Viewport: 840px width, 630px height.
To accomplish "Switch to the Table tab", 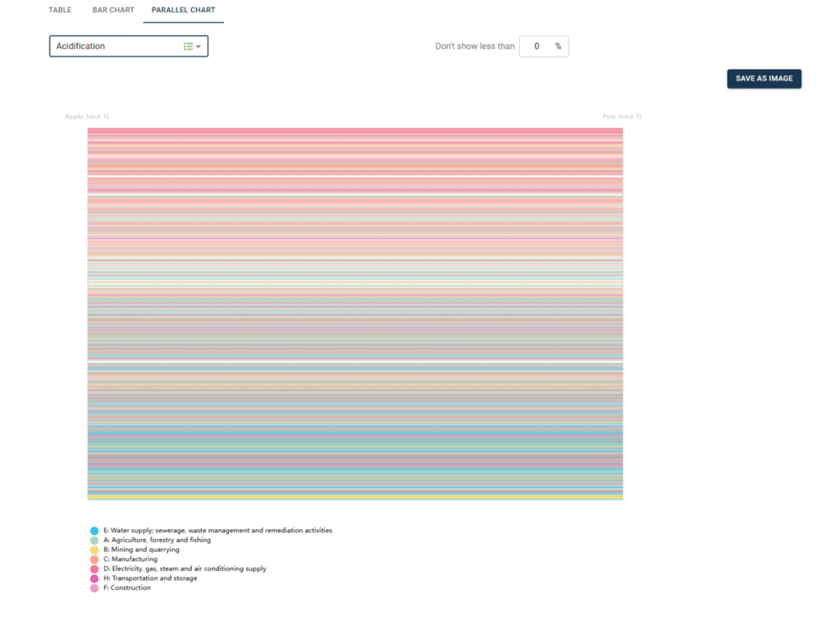I will click(60, 11).
